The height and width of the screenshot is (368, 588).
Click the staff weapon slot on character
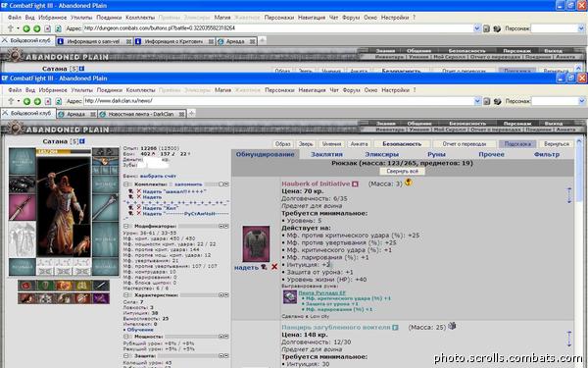106,207
